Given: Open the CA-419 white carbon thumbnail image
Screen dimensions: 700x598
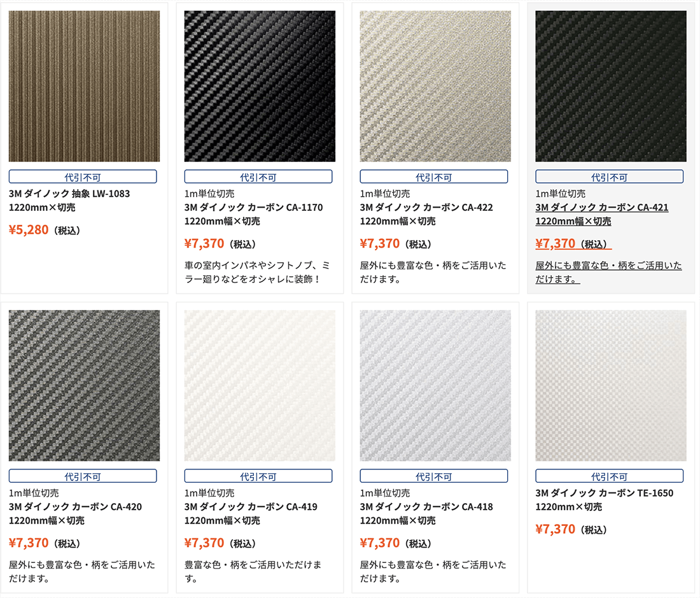Looking at the screenshot, I should click(260, 385).
